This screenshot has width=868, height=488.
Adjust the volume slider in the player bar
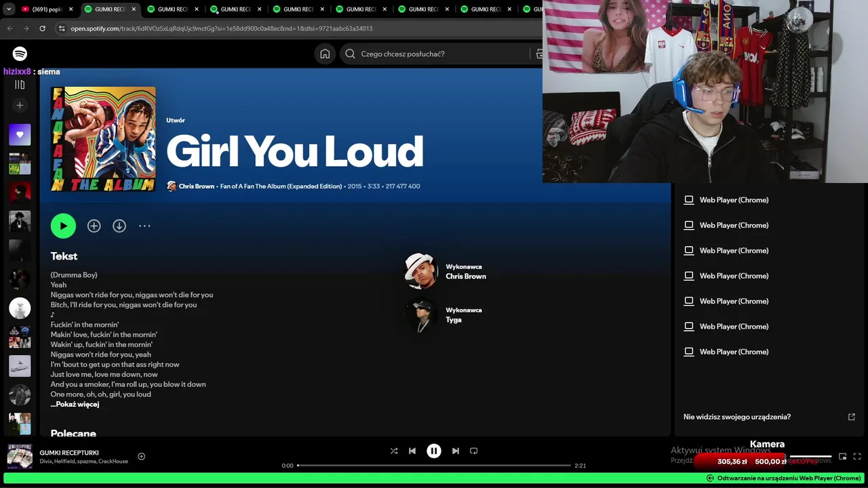[810, 457]
